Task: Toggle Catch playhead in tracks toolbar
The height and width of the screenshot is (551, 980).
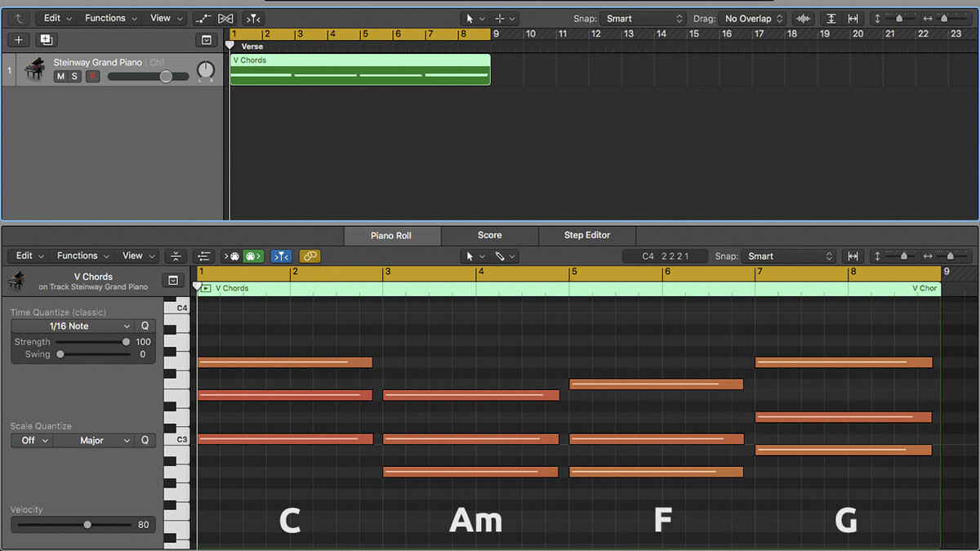Action: (253, 18)
